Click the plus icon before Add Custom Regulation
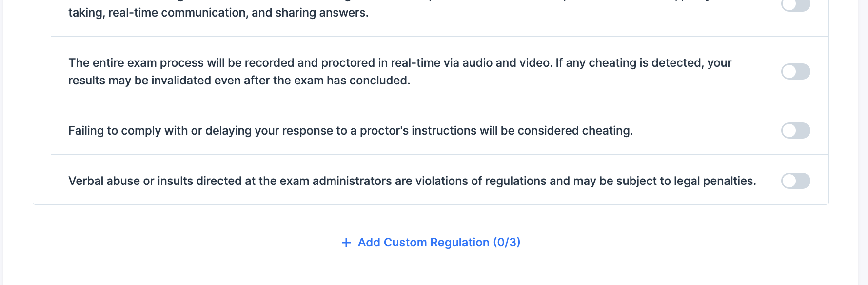 (346, 243)
